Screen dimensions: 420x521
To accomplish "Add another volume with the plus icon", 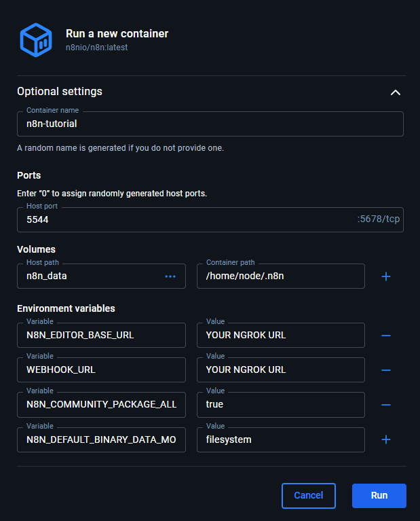I will click(386, 276).
